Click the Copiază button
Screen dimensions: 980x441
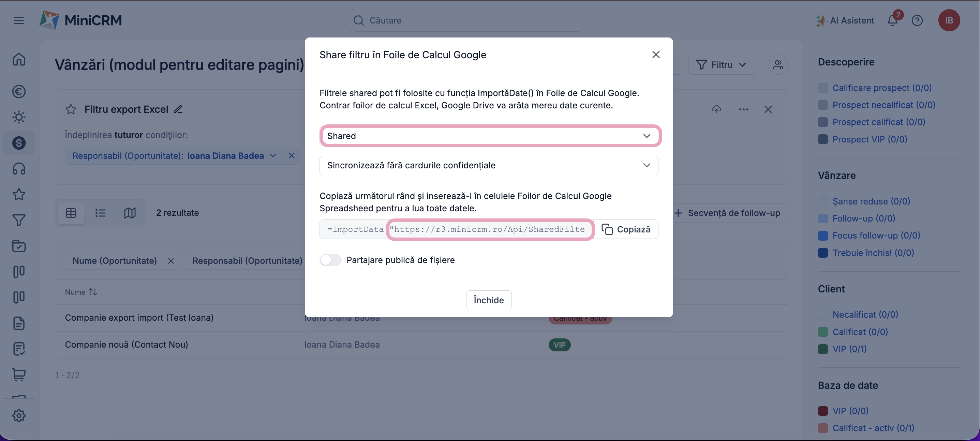pos(626,229)
